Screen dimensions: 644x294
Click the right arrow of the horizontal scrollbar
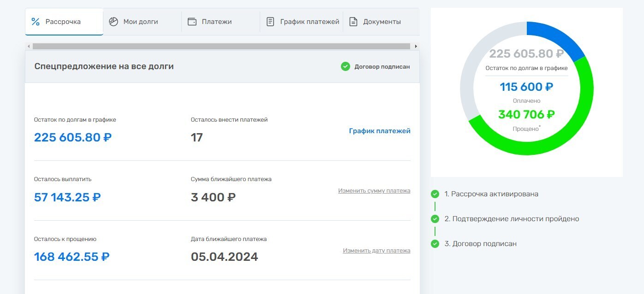[x=416, y=46]
